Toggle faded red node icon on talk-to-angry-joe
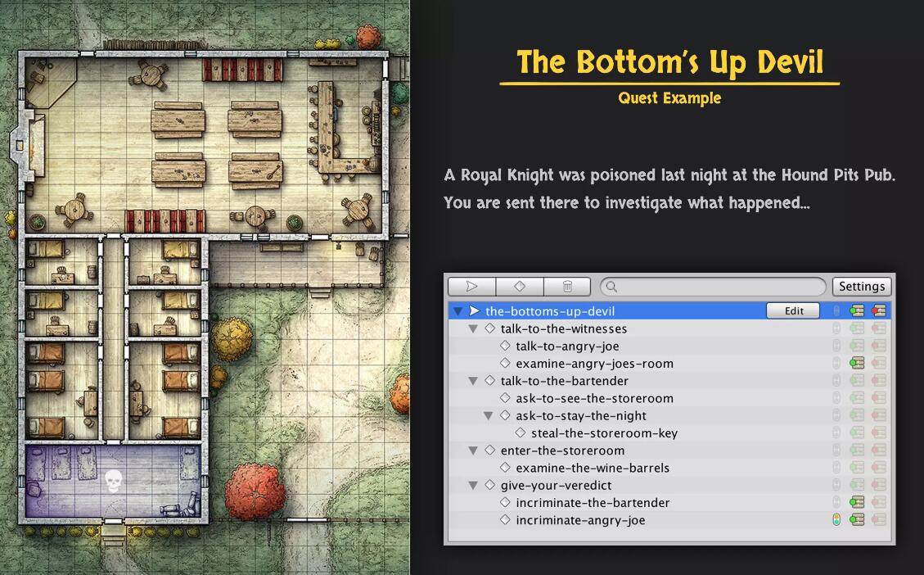Viewport: 924px width, 575px height. (x=879, y=346)
